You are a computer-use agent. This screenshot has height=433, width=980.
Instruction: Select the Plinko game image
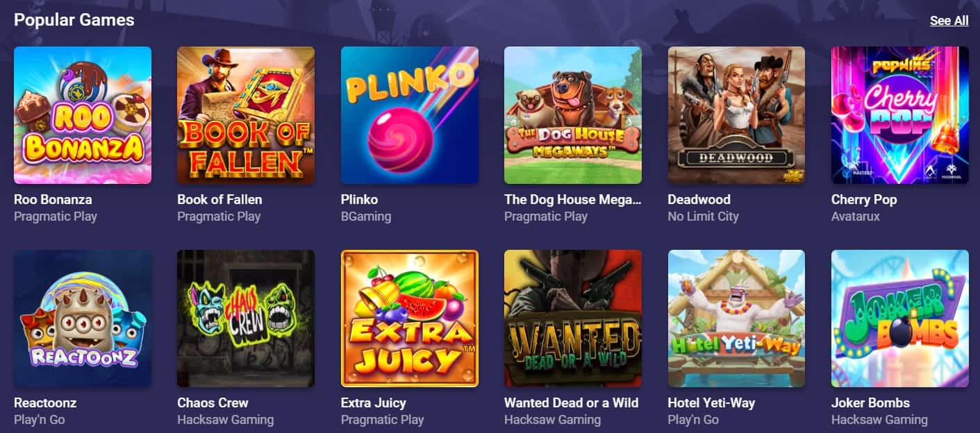click(x=410, y=115)
